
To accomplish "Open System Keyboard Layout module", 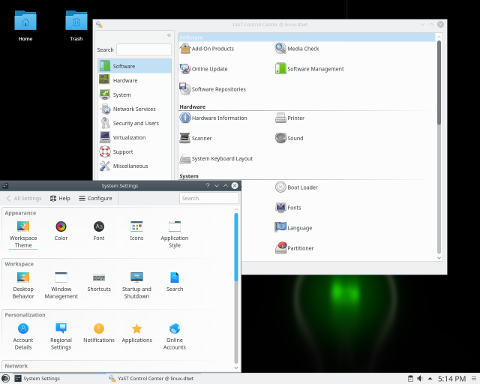I will [x=216, y=159].
